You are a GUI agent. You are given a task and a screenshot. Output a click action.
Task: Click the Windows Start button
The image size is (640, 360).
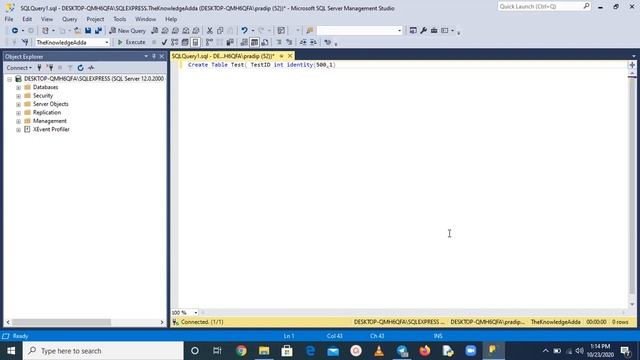pos(11,351)
